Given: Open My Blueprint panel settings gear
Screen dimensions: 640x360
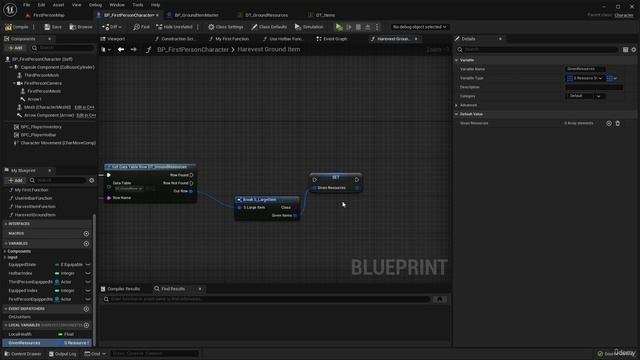Looking at the screenshot, I should (91, 180).
